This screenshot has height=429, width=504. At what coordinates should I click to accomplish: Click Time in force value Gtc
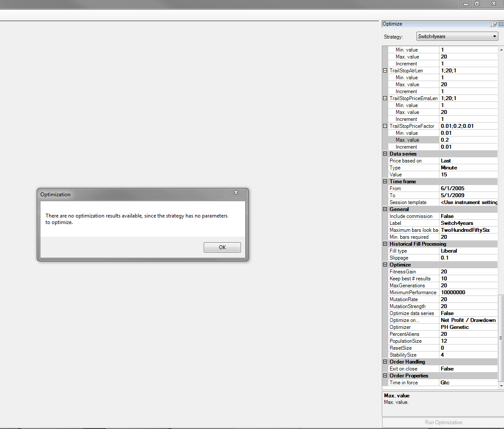tap(468, 382)
